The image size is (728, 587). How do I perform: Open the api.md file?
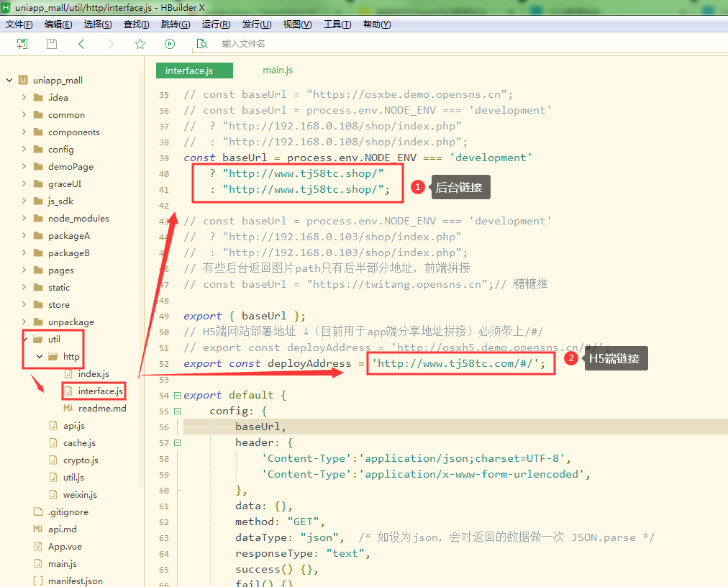tap(62, 529)
